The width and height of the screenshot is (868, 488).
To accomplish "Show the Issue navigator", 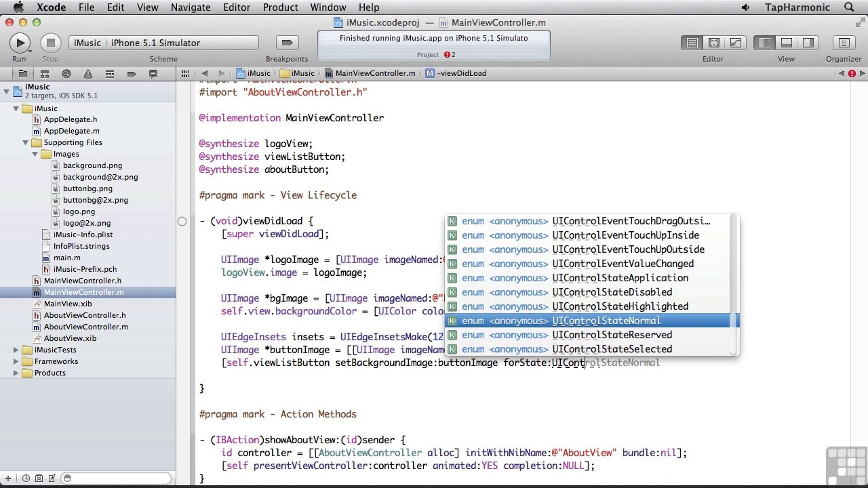I will [x=87, y=73].
